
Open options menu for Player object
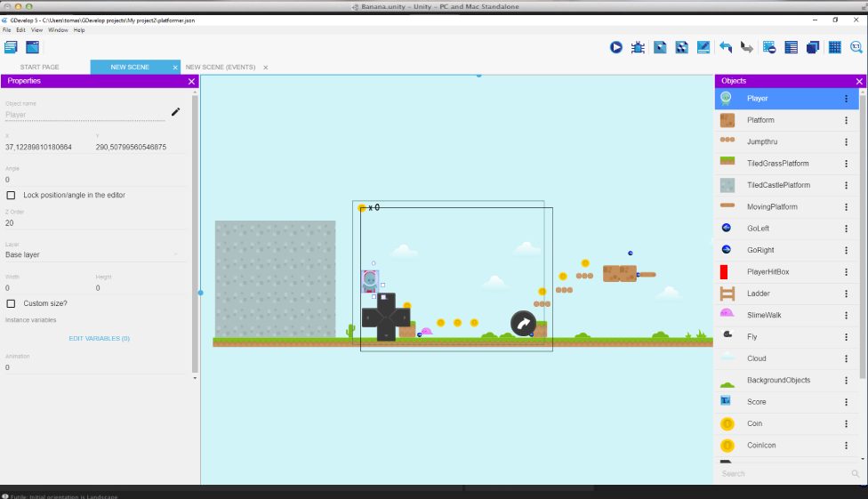click(x=846, y=99)
